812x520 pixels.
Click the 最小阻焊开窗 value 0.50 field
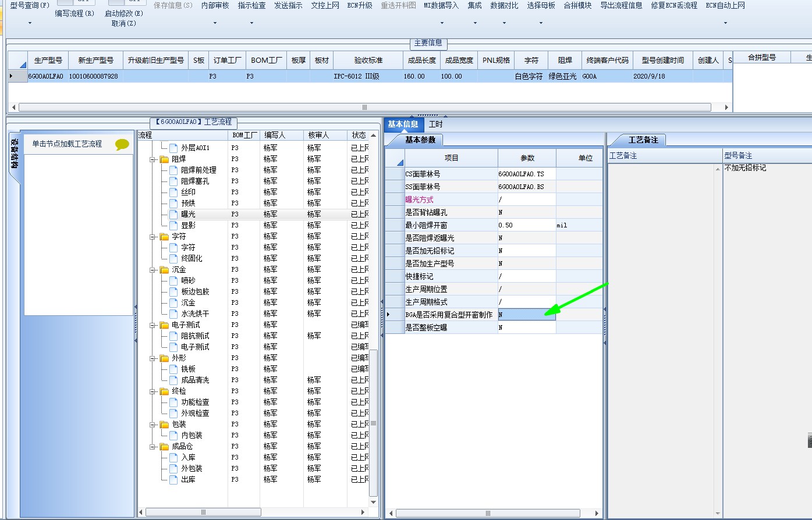coord(527,225)
